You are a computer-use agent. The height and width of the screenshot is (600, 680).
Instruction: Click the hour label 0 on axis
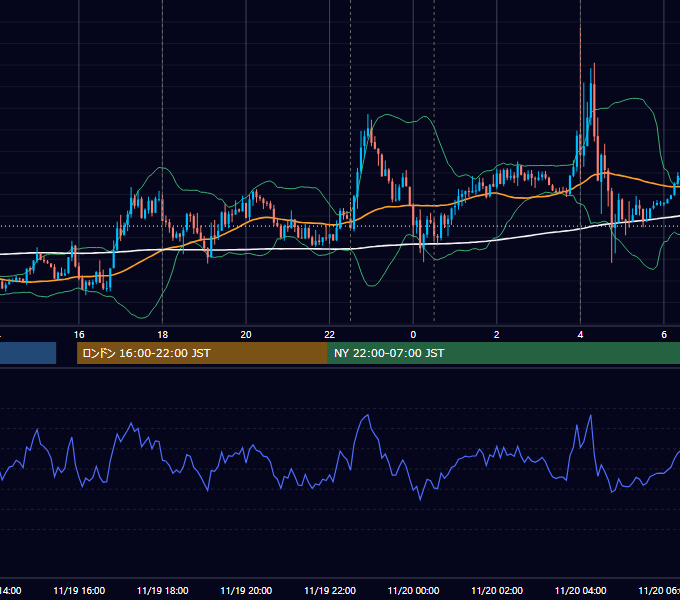413,335
